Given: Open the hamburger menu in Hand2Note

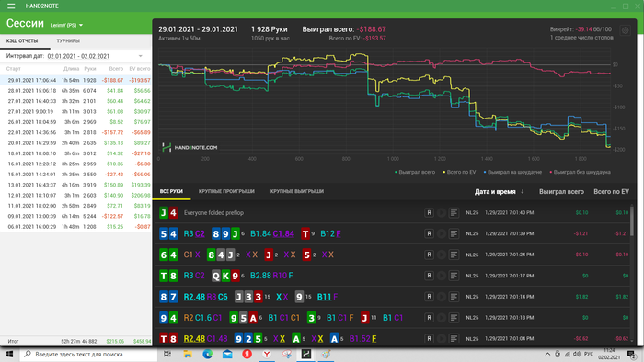Looking at the screenshot, I should click(11, 6).
